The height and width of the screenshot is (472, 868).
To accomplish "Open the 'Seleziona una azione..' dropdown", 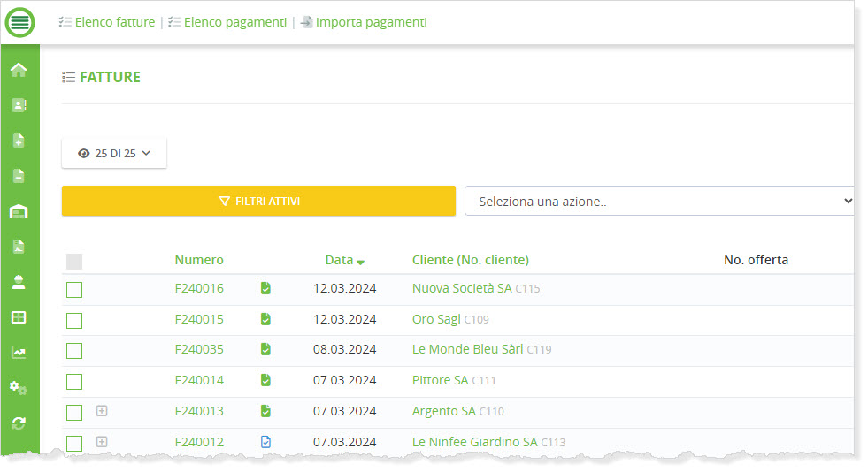I will (659, 202).
